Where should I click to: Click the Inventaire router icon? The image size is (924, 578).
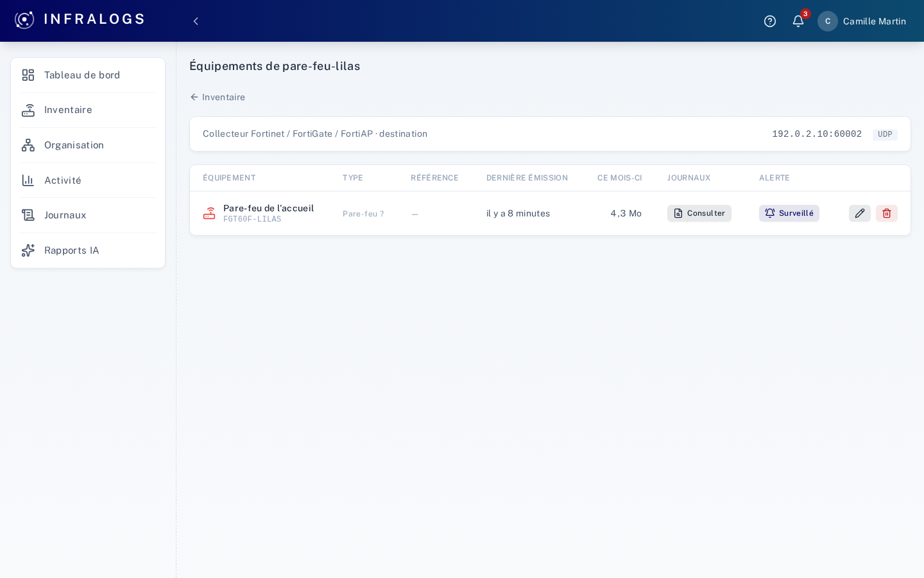tap(28, 110)
